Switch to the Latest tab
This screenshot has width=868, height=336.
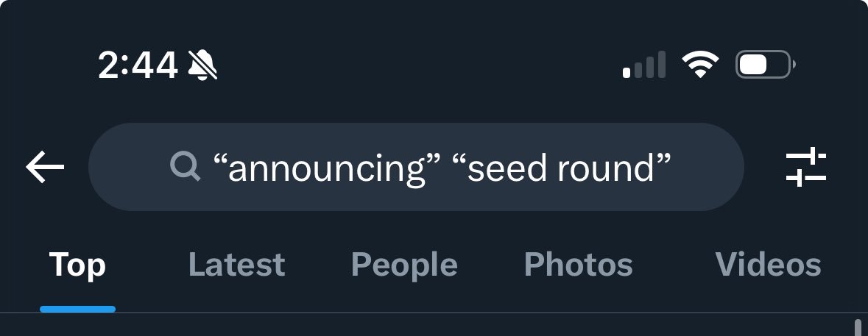coord(236,264)
